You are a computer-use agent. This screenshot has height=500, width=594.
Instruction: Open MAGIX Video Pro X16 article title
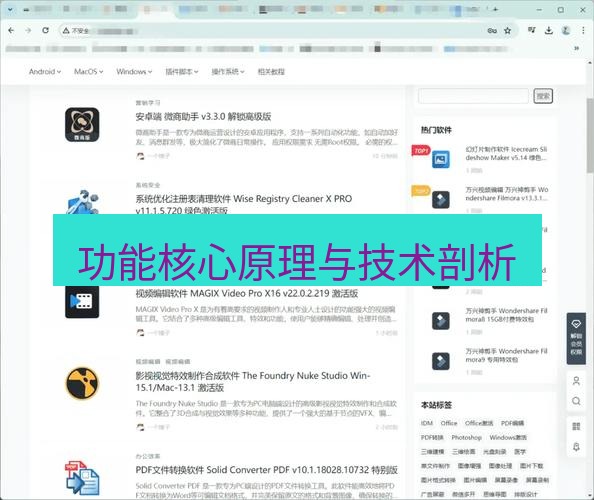[x=247, y=293]
